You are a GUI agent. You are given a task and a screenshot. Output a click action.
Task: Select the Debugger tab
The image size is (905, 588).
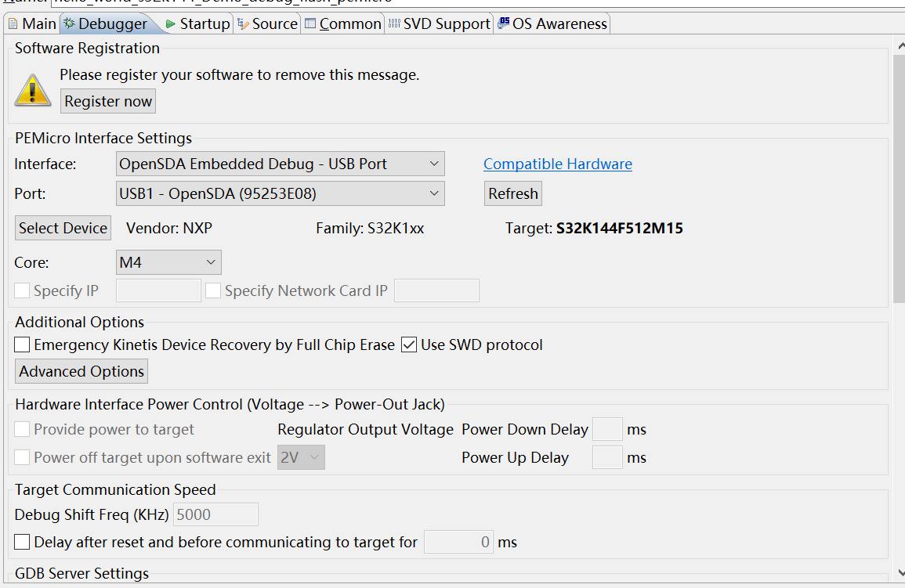click(x=107, y=23)
